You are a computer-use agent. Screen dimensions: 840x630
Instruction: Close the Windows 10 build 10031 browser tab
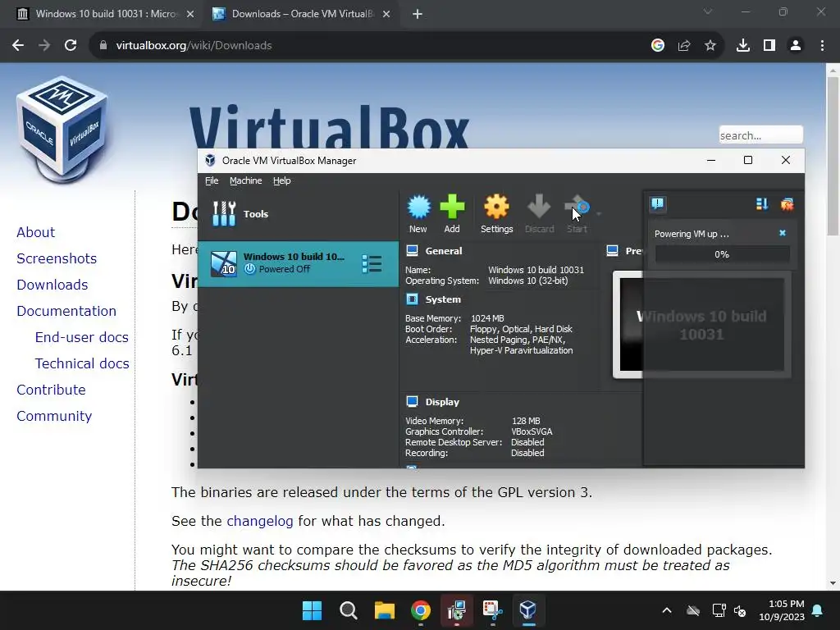190,14
